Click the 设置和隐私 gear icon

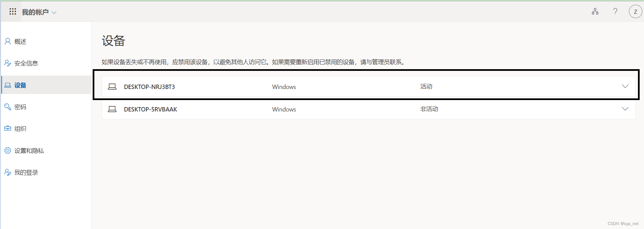pos(7,150)
